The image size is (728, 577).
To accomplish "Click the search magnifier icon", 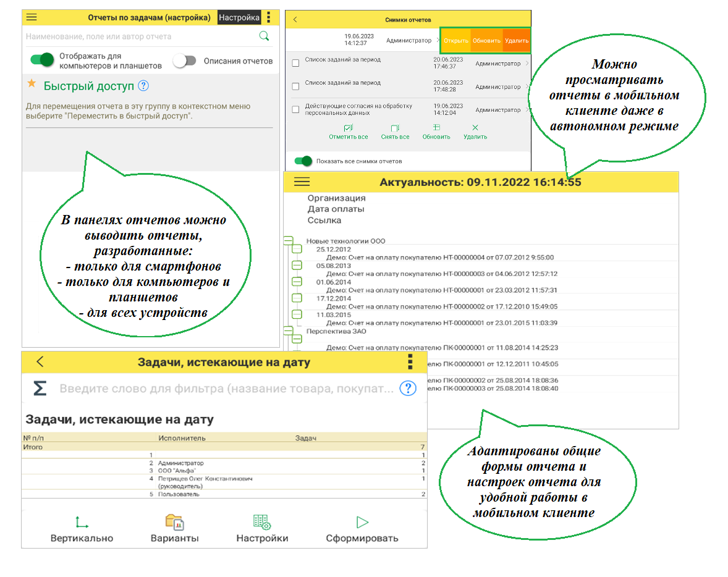I will 264,36.
